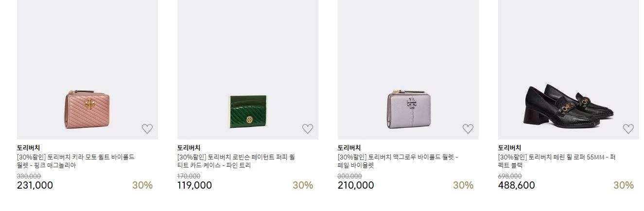The image size is (644, 211).
Task: Open 페린 힐 로퍼 55MM product title
Action: tap(557, 161)
